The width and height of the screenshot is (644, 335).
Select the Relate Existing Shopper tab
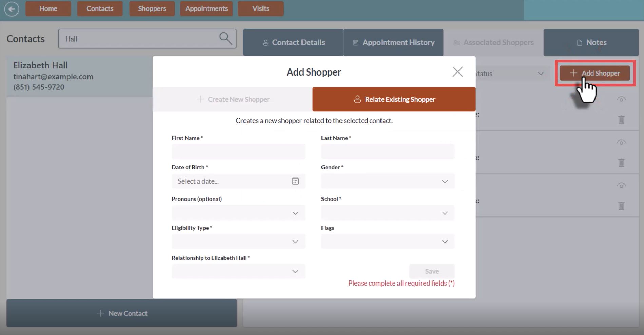point(394,99)
